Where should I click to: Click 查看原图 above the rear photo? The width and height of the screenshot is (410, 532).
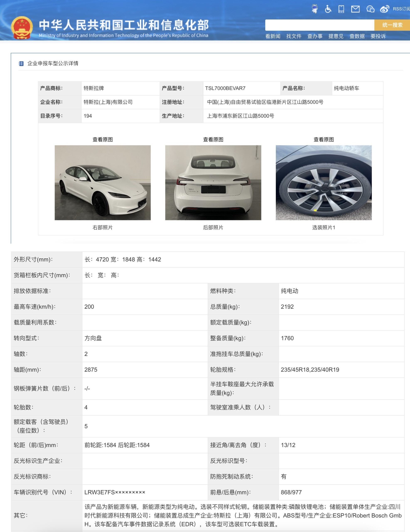coord(213,140)
